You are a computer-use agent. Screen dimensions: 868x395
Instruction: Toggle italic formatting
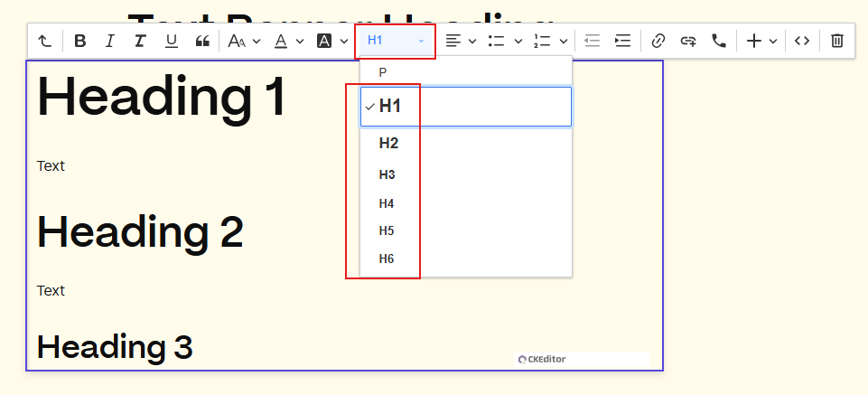(x=109, y=41)
